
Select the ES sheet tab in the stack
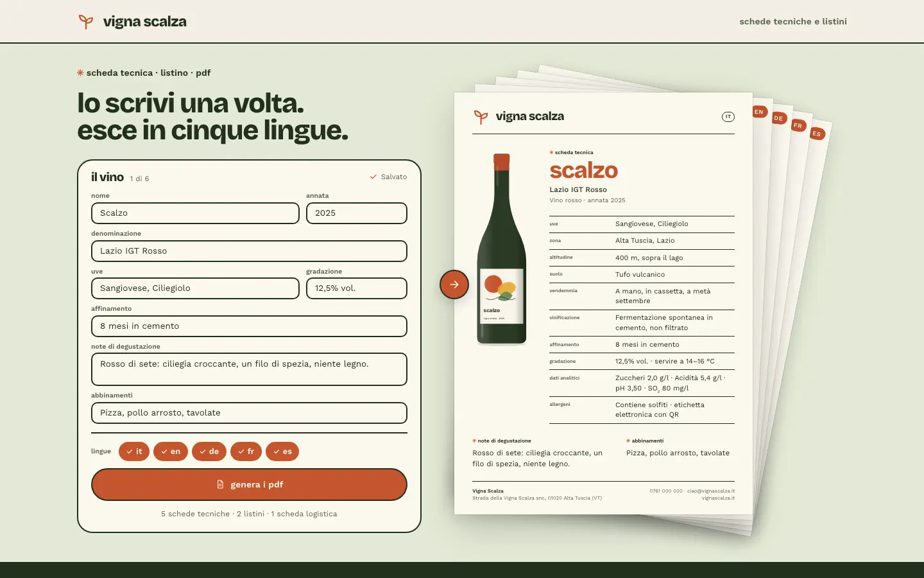pos(816,134)
